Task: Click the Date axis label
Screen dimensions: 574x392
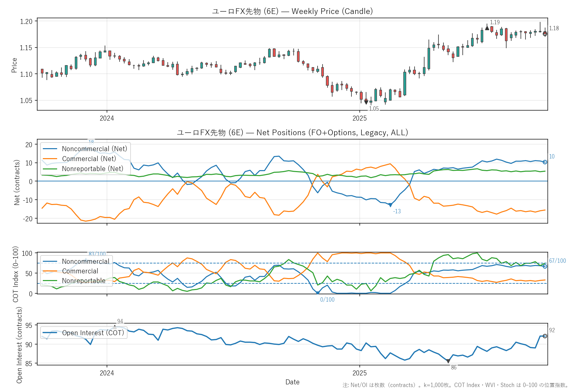Action: pyautogui.click(x=292, y=382)
